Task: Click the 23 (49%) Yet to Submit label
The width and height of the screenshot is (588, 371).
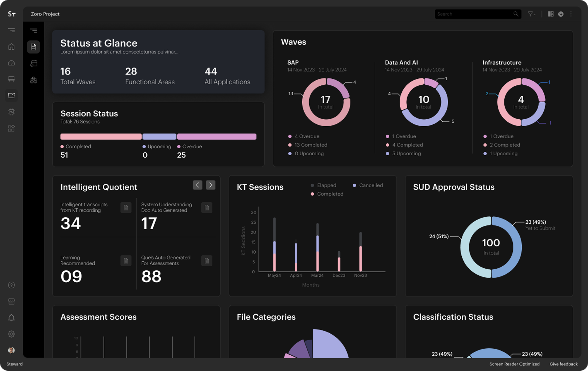Action: click(x=540, y=225)
